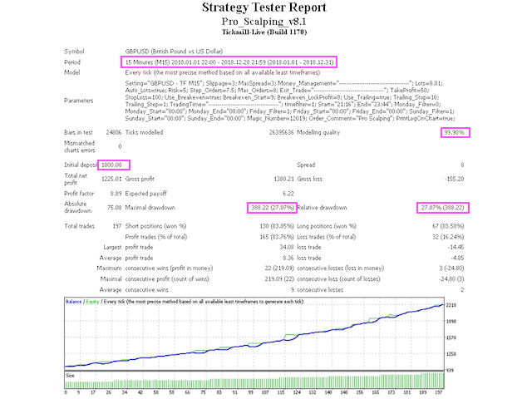The height and width of the screenshot is (399, 532).
Task: Click the Symbol value GBPUSD (British Pound vs US Dollar)
Action: [174, 52]
